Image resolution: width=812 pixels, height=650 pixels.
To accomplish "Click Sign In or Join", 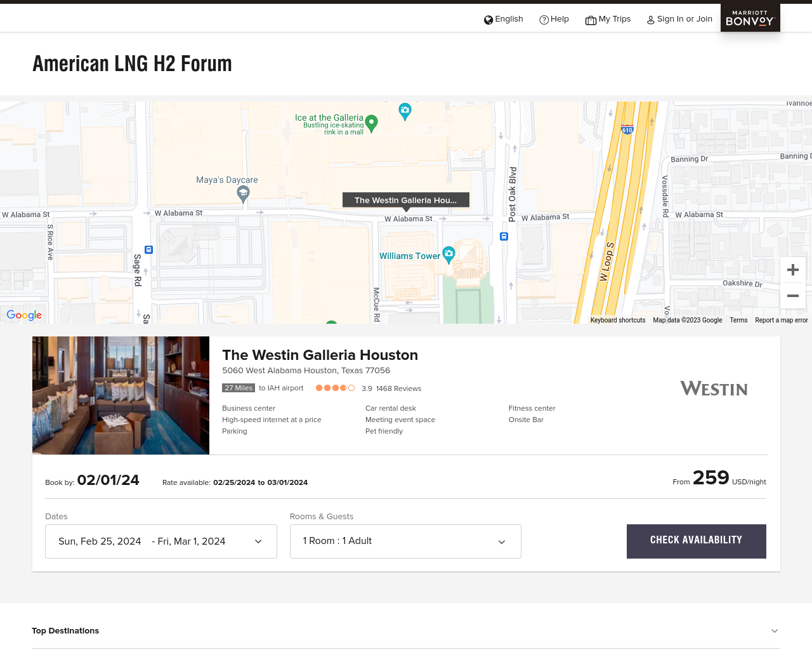I will pos(684,19).
